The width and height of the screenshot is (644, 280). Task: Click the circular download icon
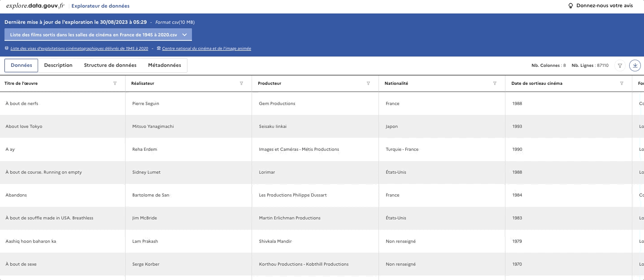(635, 66)
